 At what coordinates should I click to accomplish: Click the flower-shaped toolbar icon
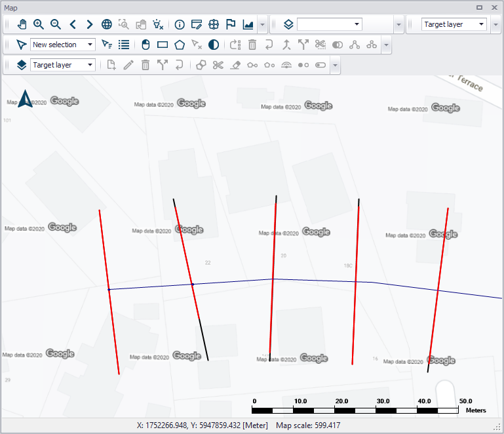pos(214,24)
